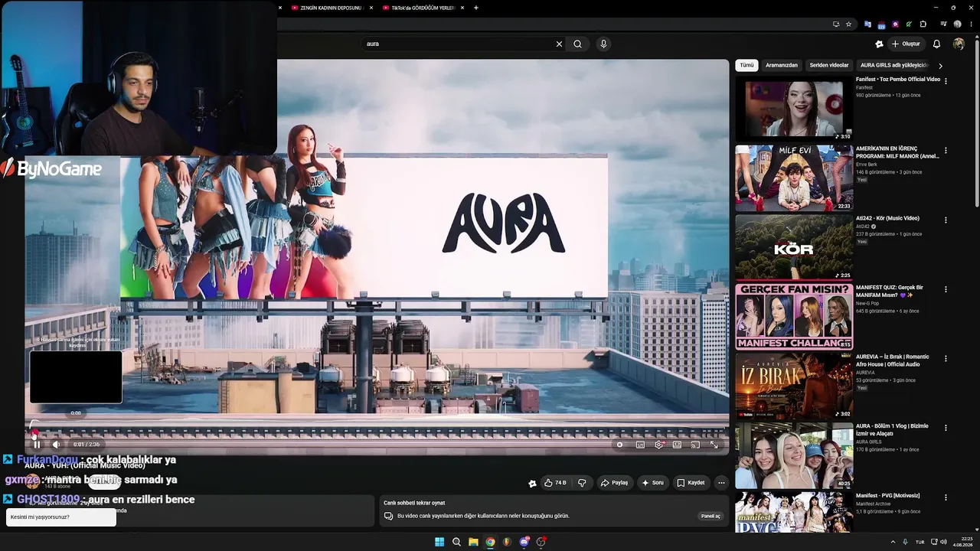This screenshot has width=980, height=551.
Task: Clear the 'aura' search text
Action: click(x=559, y=44)
